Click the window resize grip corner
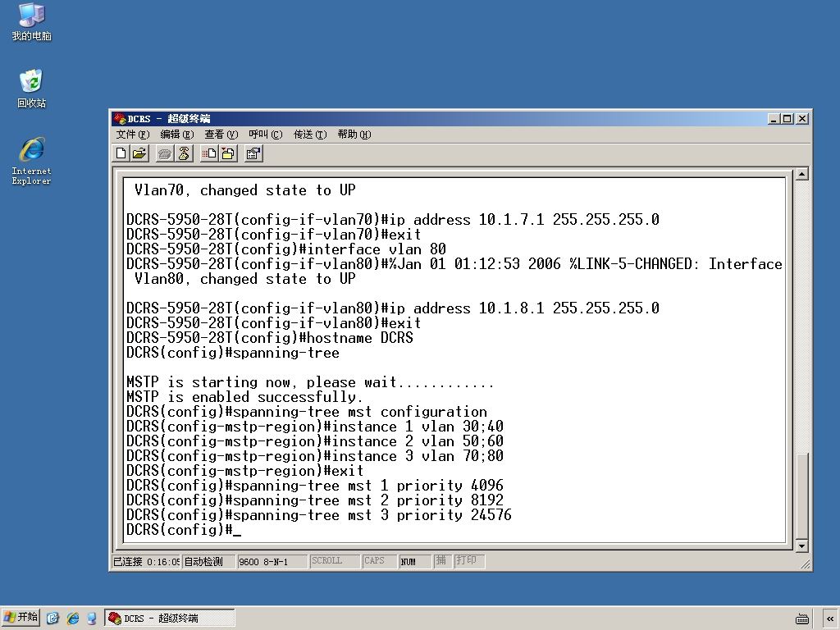The image size is (840, 630). click(x=805, y=564)
